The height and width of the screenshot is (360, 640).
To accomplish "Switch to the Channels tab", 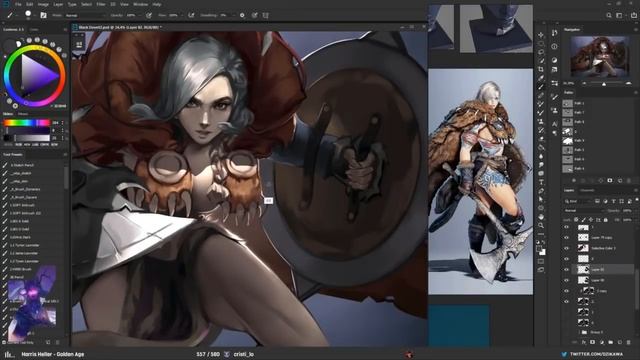I will (587, 190).
